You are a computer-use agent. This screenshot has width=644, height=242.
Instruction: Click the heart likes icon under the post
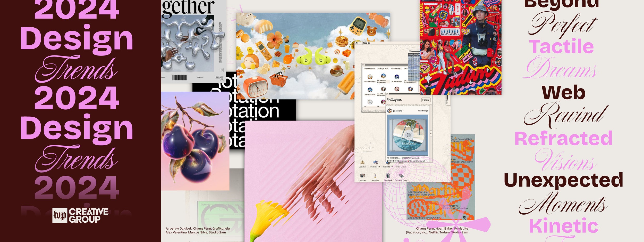click(388, 158)
